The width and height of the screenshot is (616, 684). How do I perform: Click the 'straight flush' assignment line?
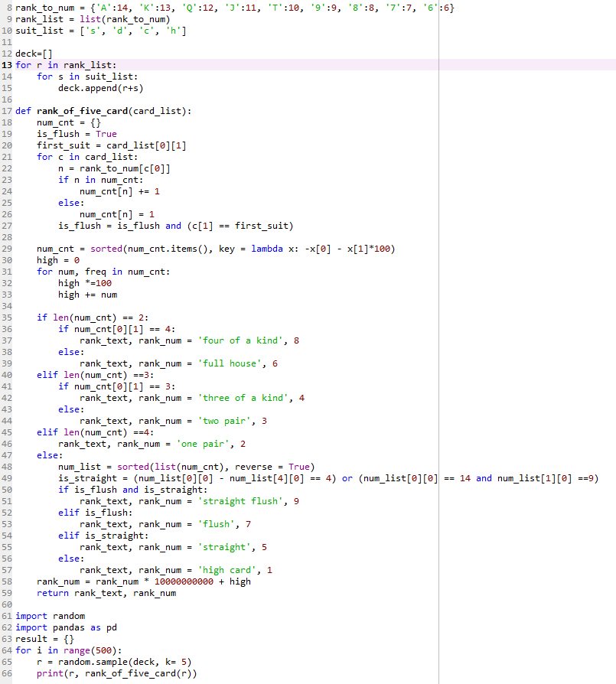(x=189, y=501)
